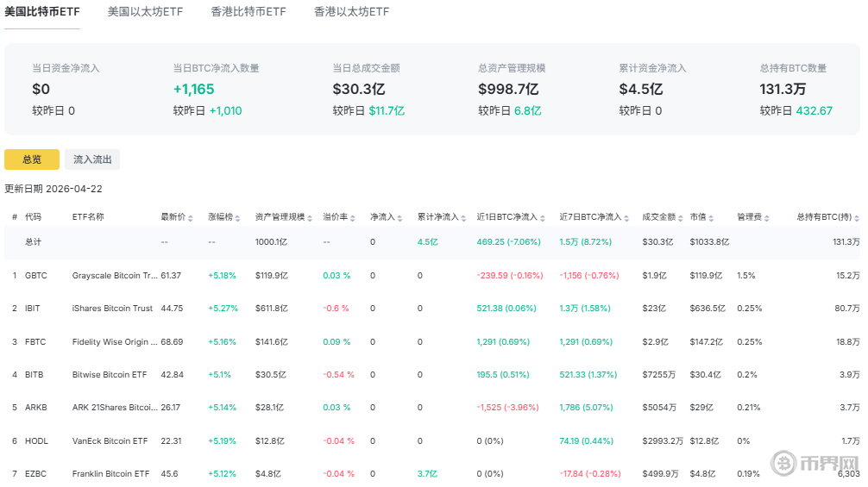
Task: Click the $30.3亿 trading volume summary
Action: (x=359, y=89)
